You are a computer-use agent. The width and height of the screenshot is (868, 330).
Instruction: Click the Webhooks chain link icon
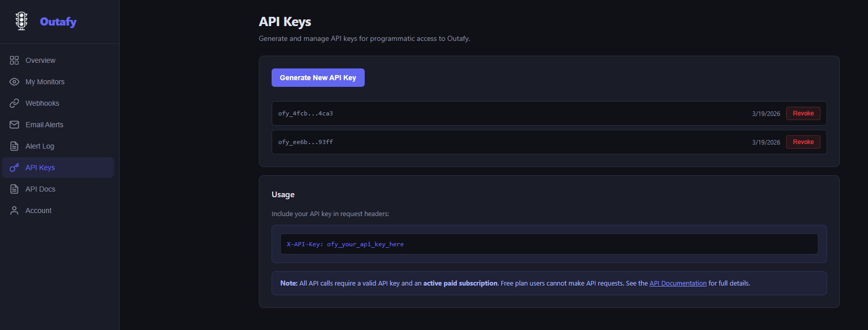14,103
